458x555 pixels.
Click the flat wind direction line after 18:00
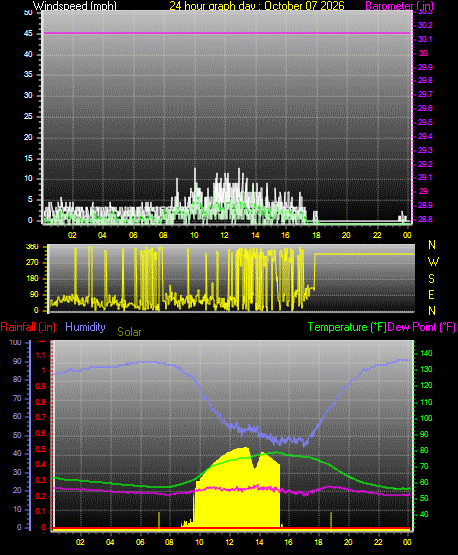coord(364,254)
